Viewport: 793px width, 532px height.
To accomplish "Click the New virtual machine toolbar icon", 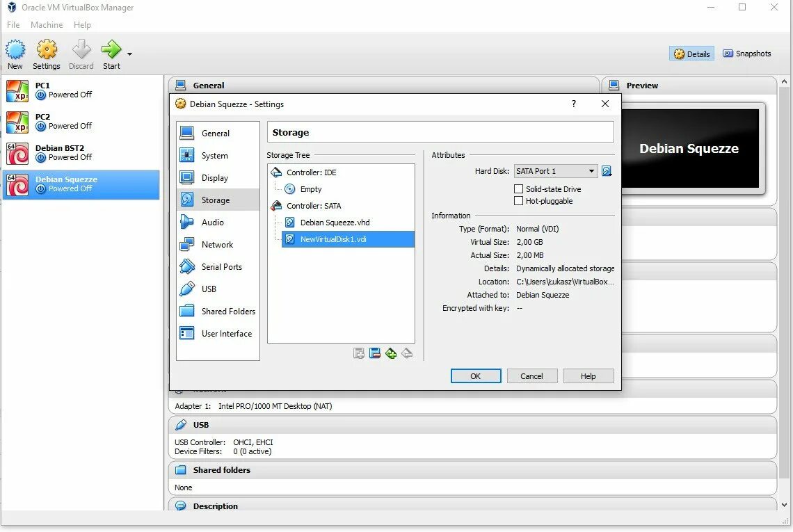I will (x=15, y=54).
